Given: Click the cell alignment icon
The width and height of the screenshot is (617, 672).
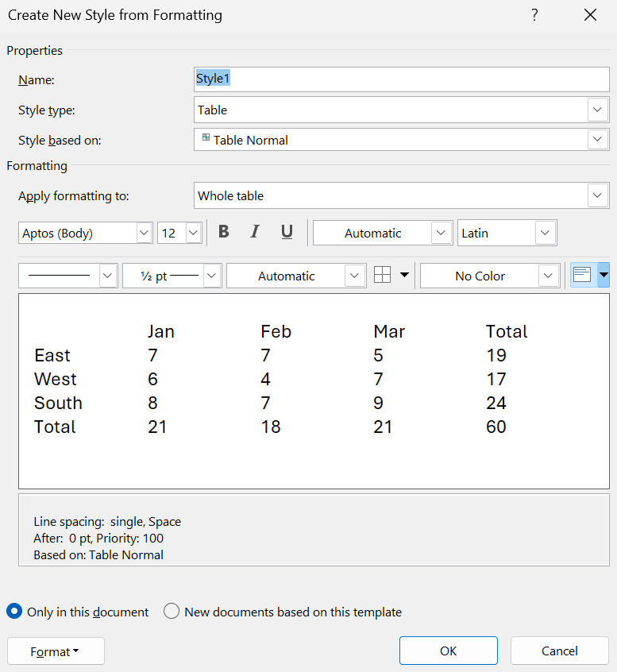Looking at the screenshot, I should [x=582, y=276].
